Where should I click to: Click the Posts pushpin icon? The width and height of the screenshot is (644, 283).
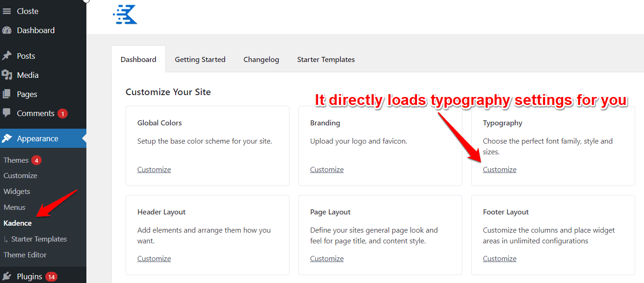click(7, 56)
